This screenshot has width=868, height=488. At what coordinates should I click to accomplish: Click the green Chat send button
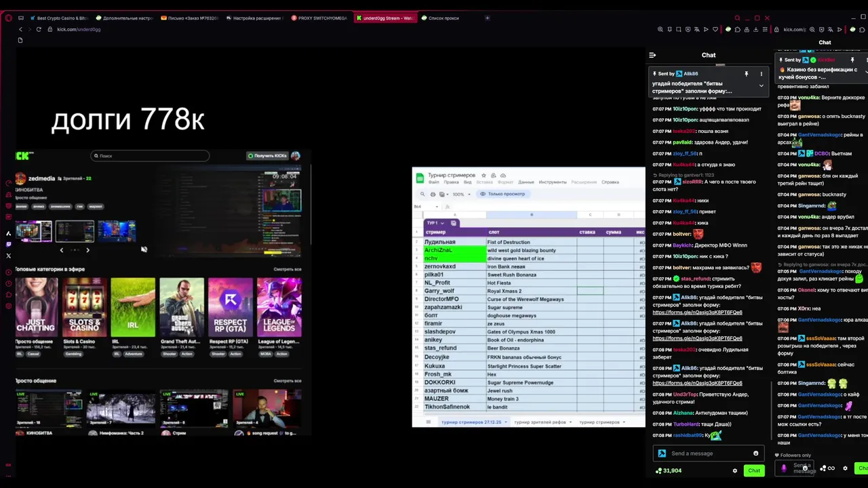(754, 470)
